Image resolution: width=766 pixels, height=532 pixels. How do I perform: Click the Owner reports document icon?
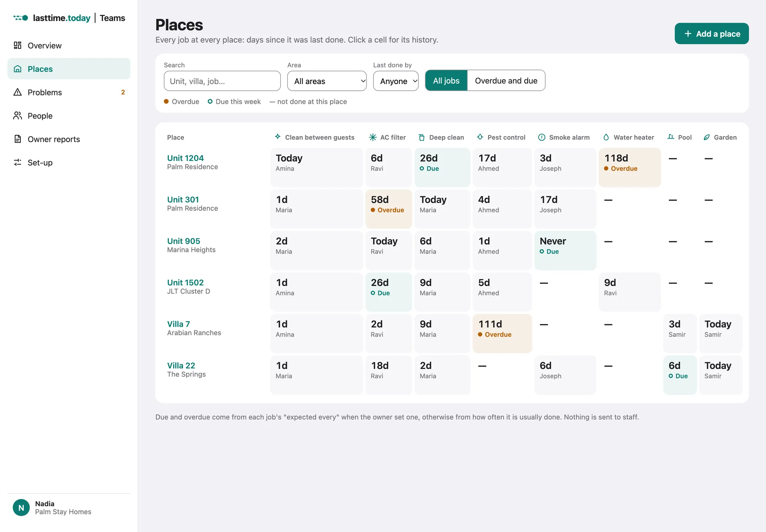[x=17, y=139]
